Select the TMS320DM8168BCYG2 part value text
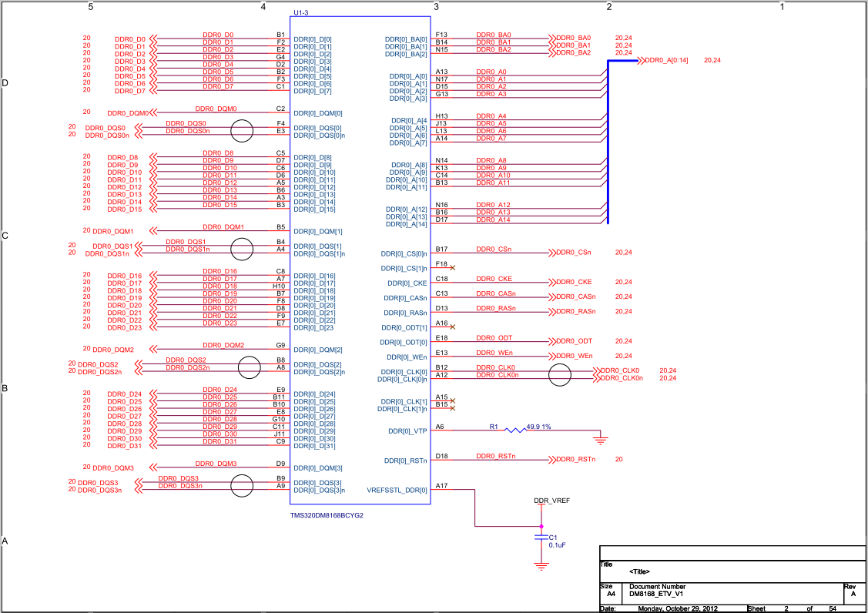Screen dimensions: 868x613 (x=327, y=515)
